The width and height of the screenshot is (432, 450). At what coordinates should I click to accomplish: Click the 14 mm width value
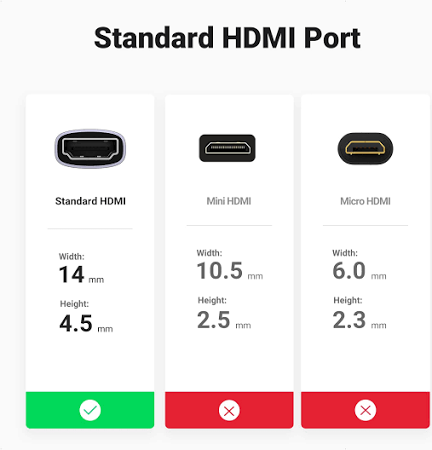click(x=81, y=275)
